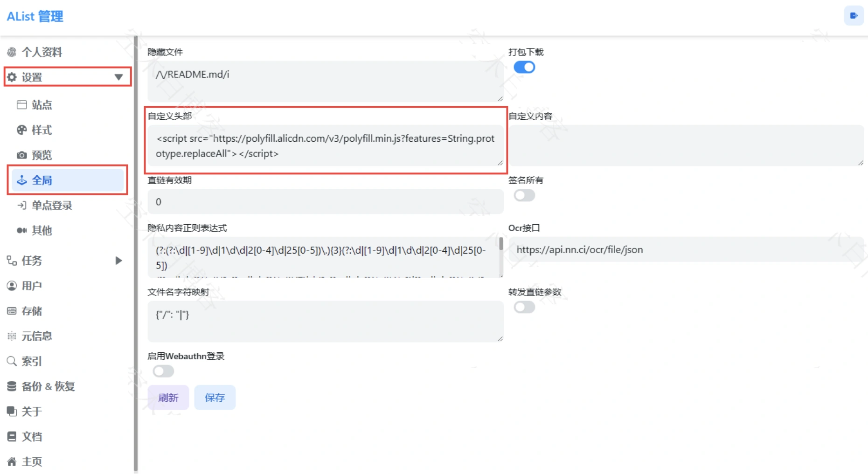Click the 索引 search icon

pyautogui.click(x=12, y=361)
